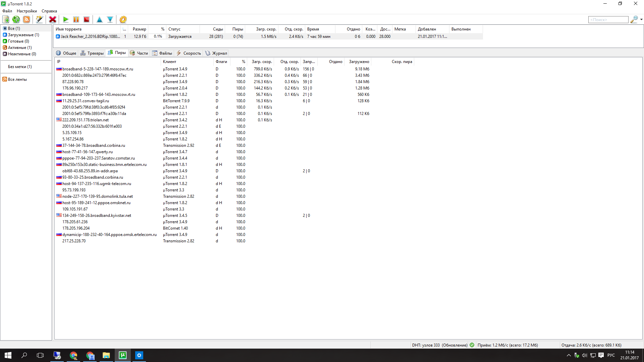Viewport: 644px width, 362px height.
Task: Click Create New Torrent wand icon
Action: coord(39,19)
